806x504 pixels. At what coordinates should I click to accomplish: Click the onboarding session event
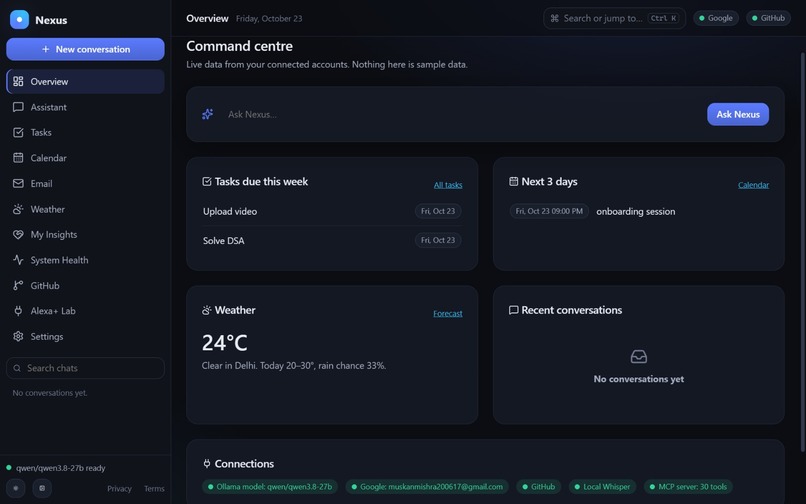(x=635, y=211)
